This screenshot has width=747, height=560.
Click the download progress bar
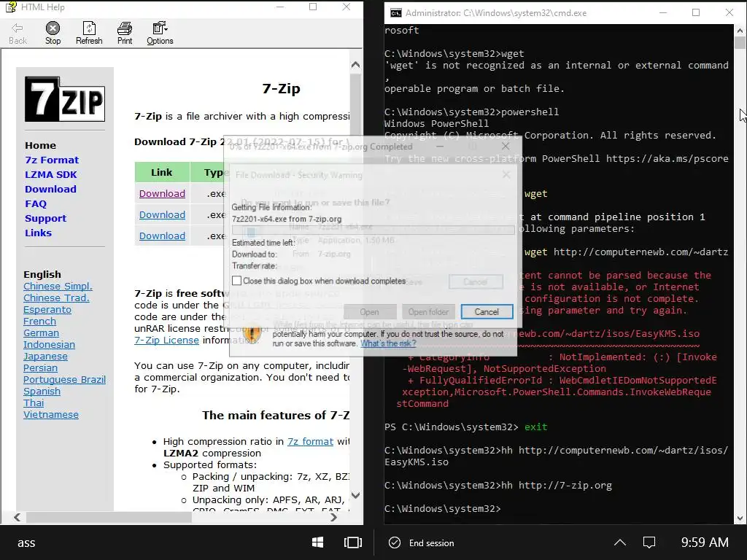[373, 230]
